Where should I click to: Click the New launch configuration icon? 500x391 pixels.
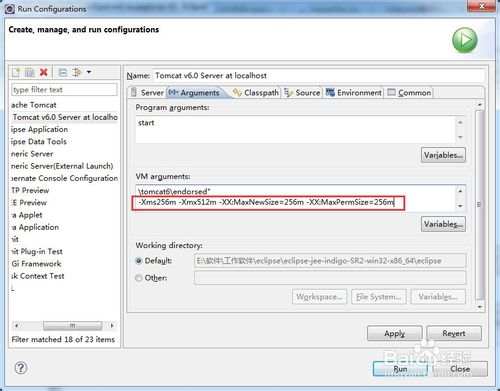(x=16, y=72)
